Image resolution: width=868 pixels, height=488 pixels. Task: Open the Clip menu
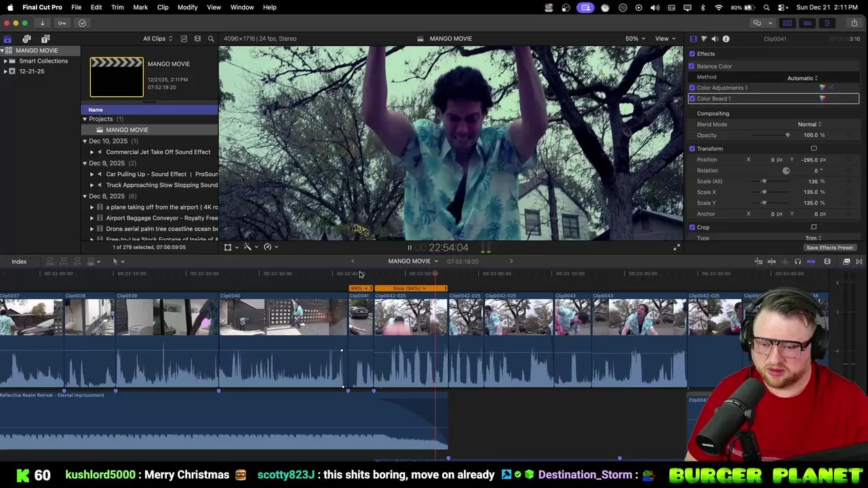(x=163, y=7)
